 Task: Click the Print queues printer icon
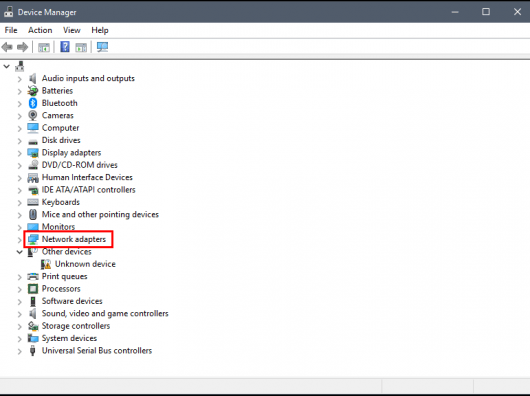click(33, 276)
